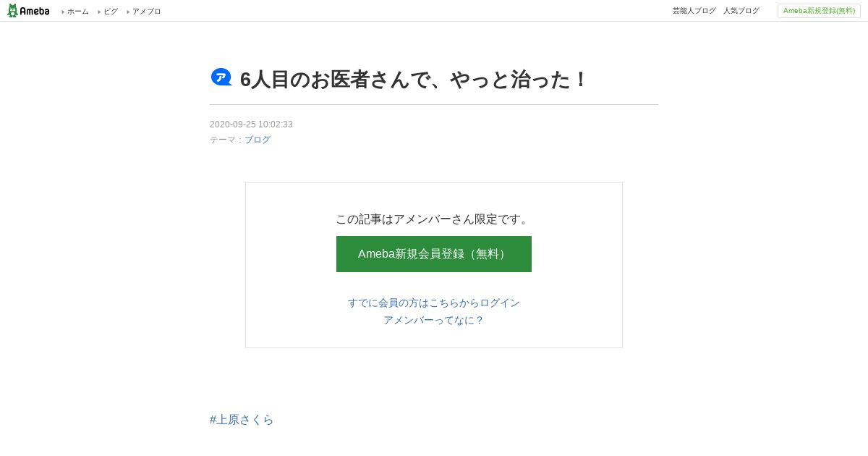This screenshot has height=456, width=868.
Task: Go to 人気ブログ in the header
Action: [741, 11]
